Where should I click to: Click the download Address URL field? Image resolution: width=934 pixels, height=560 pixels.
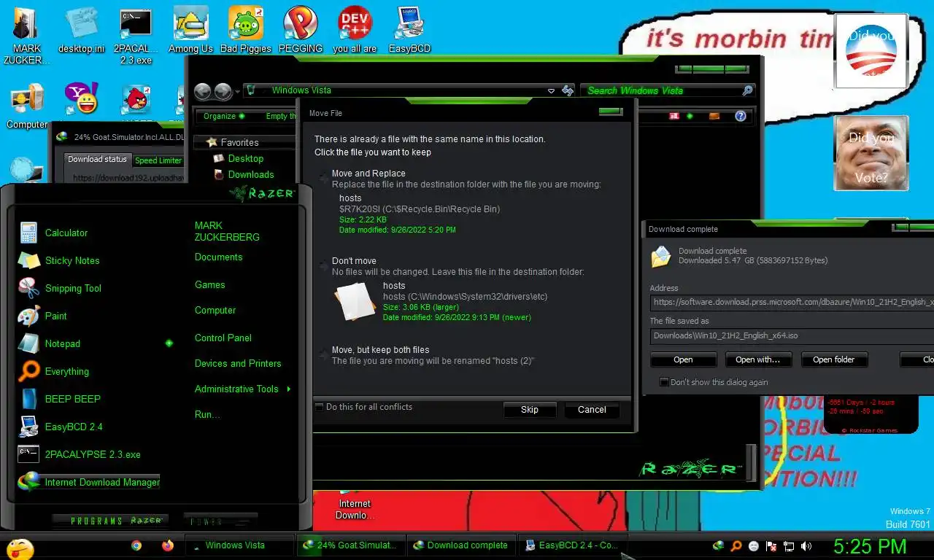(x=792, y=302)
